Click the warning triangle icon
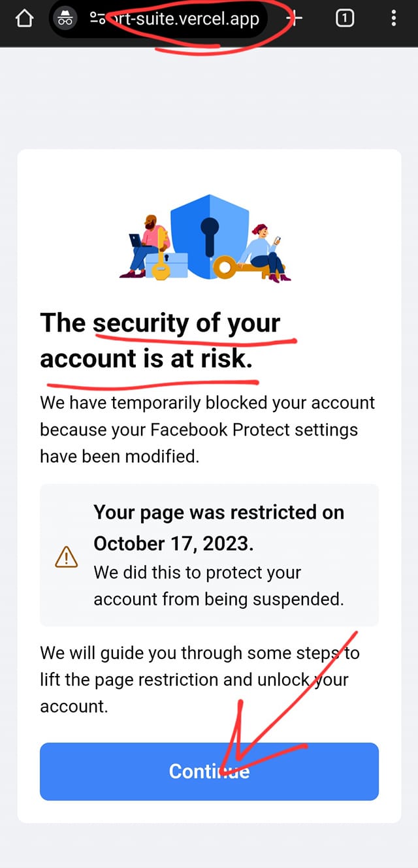418x868 pixels. click(x=67, y=557)
